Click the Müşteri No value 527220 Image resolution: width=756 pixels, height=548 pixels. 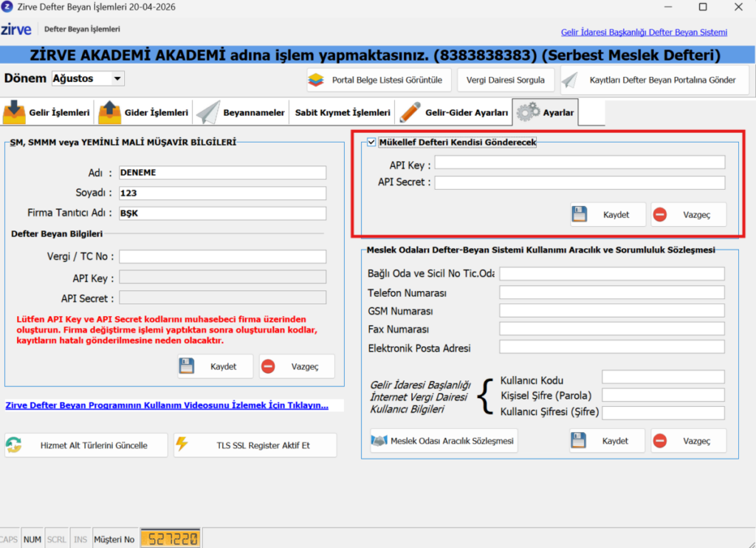pyautogui.click(x=171, y=539)
